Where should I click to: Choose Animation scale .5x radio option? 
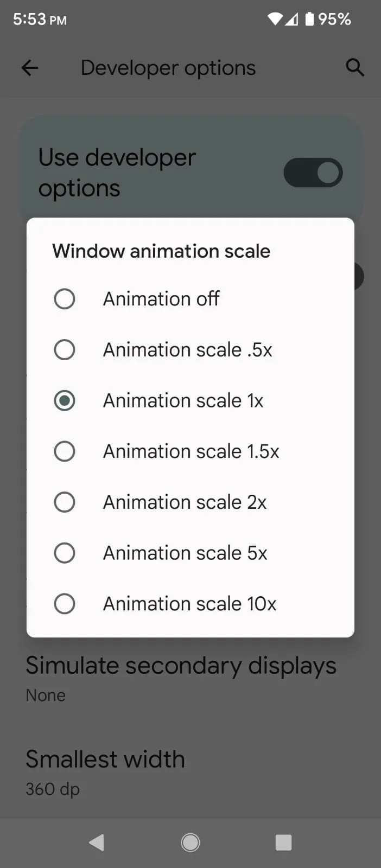click(x=65, y=349)
